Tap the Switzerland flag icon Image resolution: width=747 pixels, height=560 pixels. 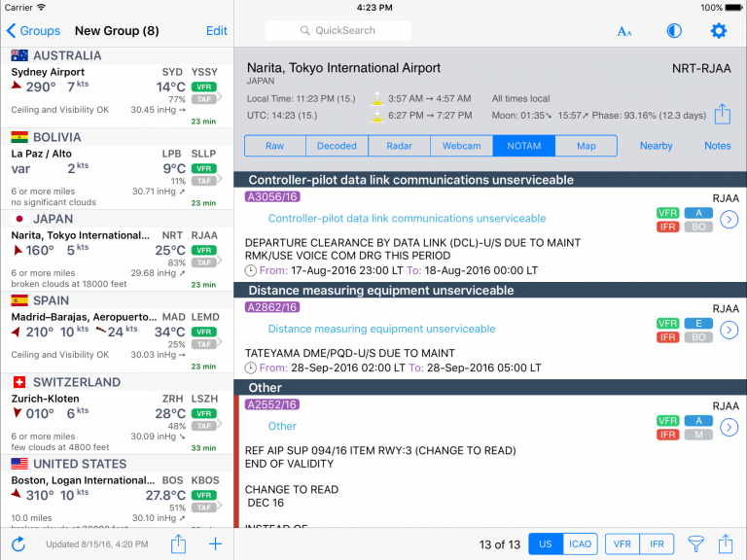(x=19, y=382)
